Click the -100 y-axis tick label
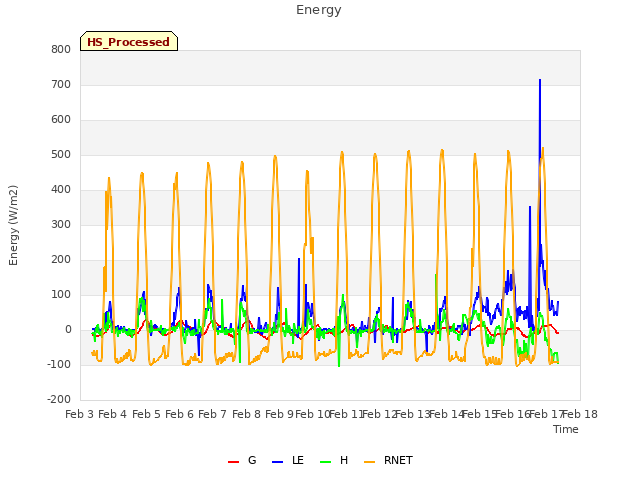Viewport: 640px width, 480px height. point(59,364)
